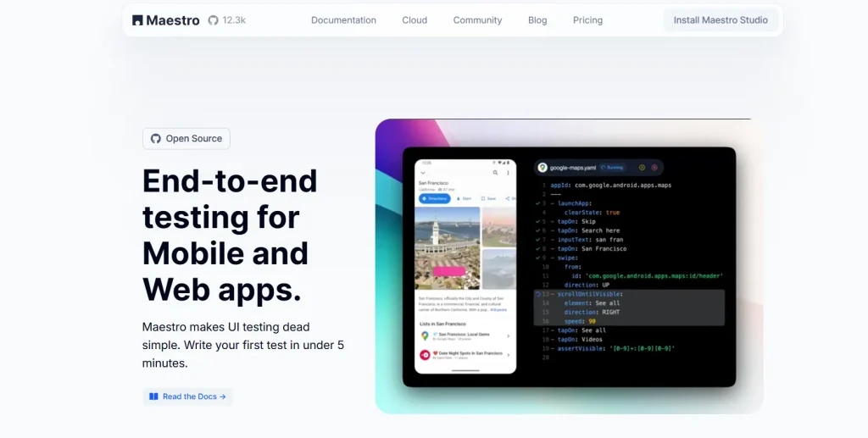Viewport: 868px width, 438px height.
Task: Click the Start button in phone mockup
Action: click(464, 198)
